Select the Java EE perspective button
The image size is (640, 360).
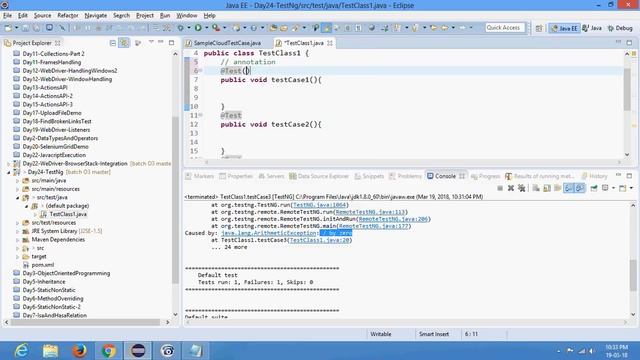pyautogui.click(x=564, y=28)
